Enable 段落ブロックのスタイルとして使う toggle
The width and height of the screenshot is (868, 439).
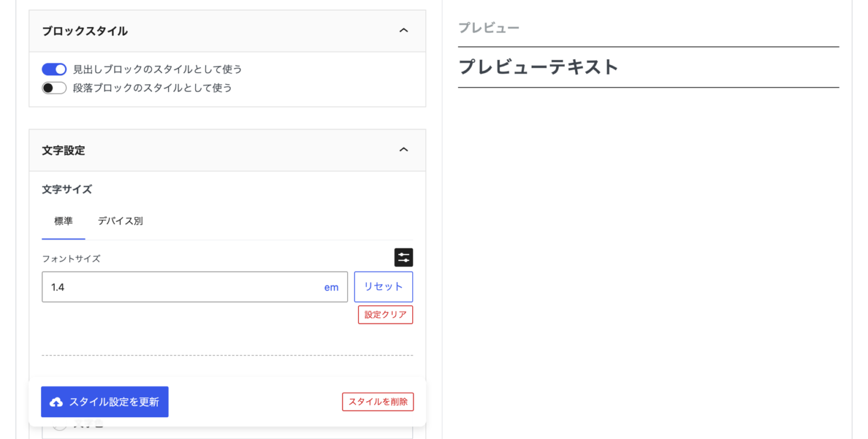(x=54, y=88)
